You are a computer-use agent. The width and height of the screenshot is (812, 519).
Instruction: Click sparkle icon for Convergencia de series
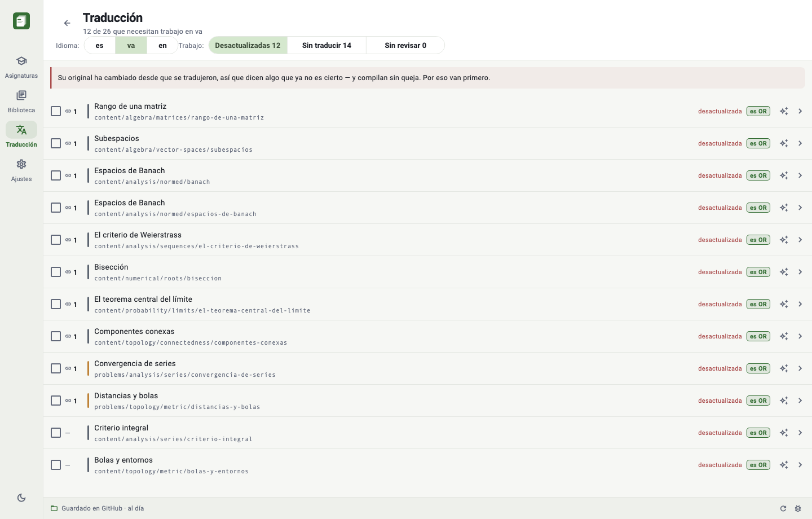tap(784, 368)
